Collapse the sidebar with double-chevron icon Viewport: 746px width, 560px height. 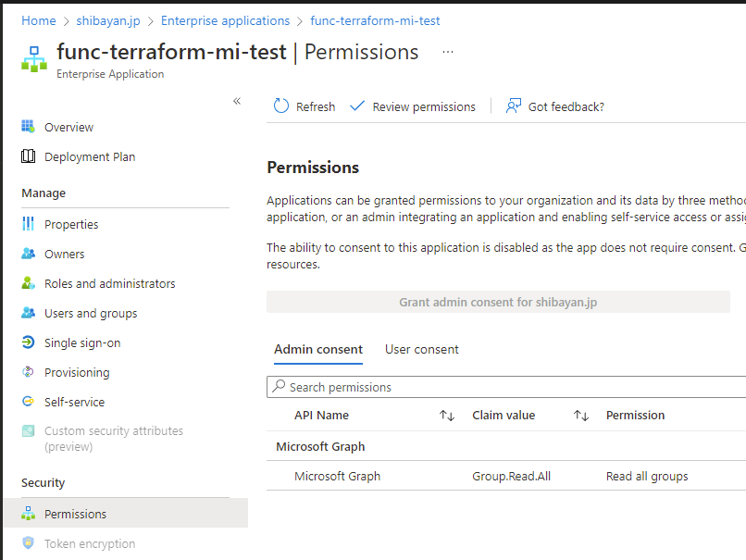click(x=237, y=101)
